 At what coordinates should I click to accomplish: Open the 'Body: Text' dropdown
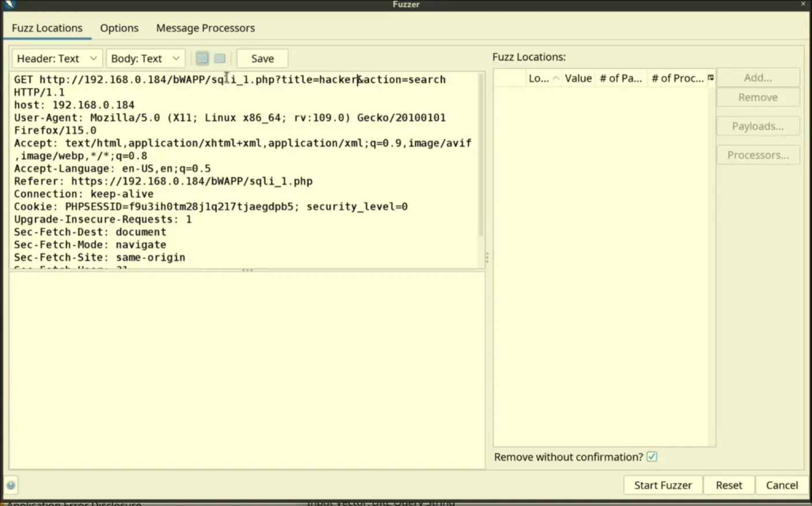coord(145,58)
